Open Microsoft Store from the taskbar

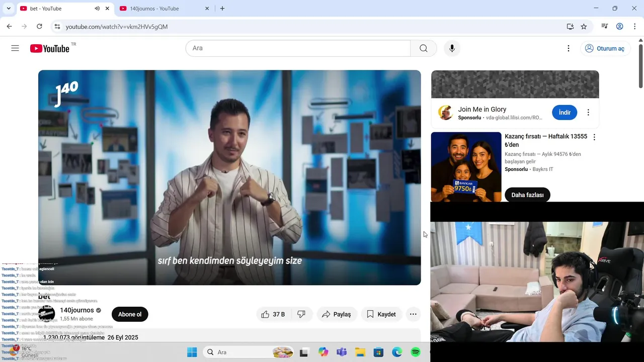click(378, 352)
